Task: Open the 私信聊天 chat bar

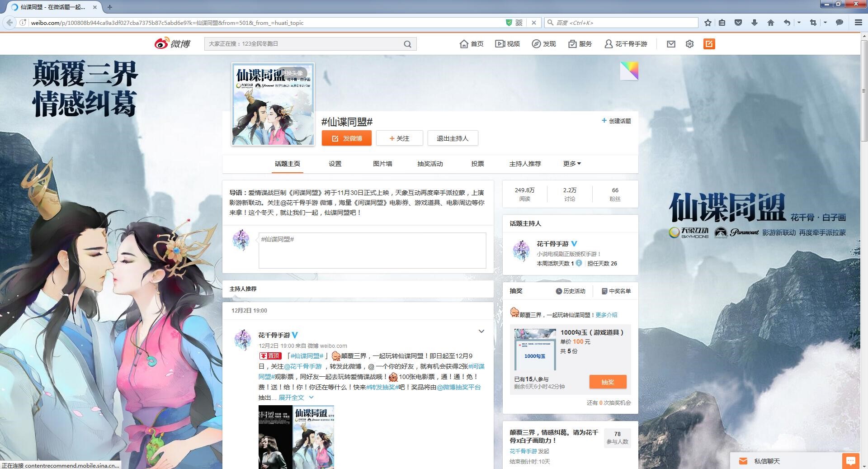Action: tap(787, 461)
